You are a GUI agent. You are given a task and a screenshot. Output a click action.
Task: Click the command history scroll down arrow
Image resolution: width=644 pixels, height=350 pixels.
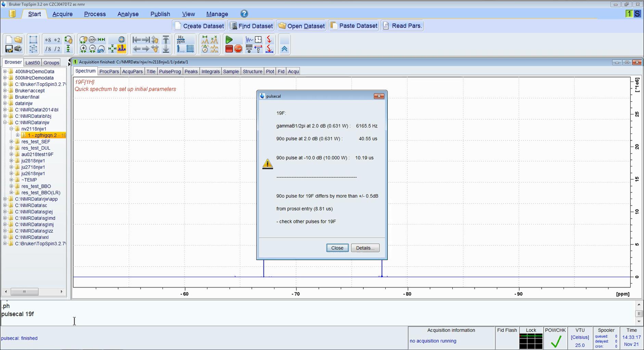pyautogui.click(x=639, y=321)
